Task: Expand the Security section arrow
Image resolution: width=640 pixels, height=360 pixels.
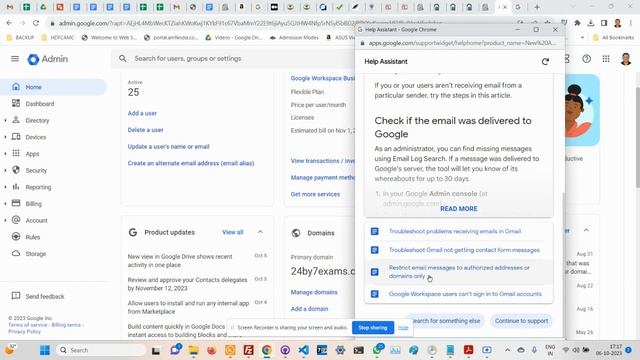Action: pos(5,170)
